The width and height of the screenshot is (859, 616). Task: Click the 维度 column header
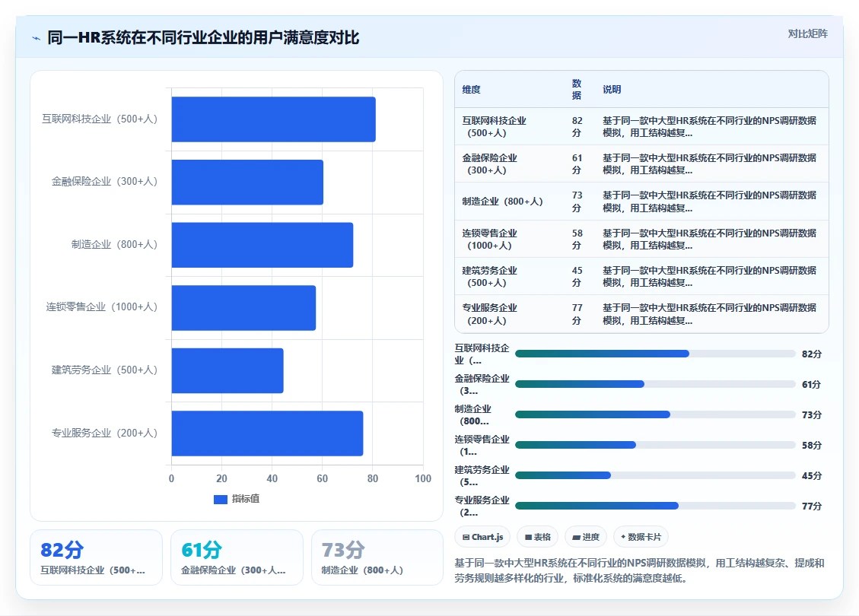tap(471, 89)
